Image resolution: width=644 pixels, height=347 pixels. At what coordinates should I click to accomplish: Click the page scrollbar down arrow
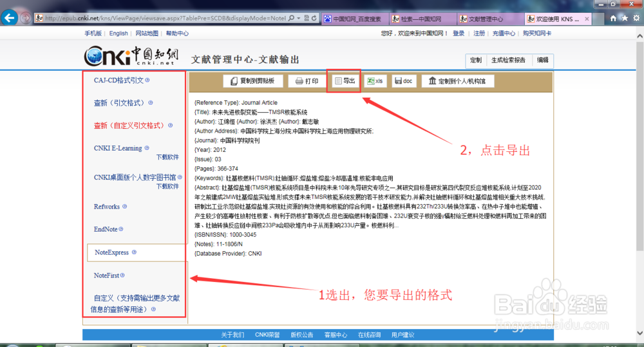[640, 333]
